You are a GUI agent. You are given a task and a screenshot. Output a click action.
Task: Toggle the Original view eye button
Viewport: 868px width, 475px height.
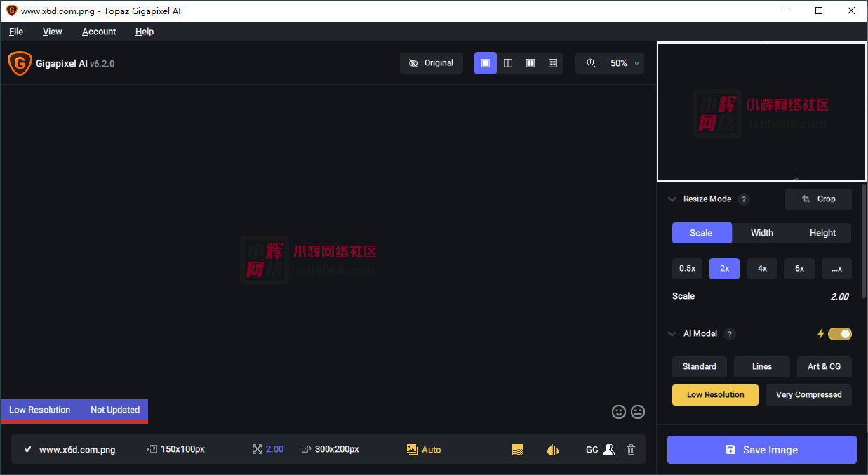(432, 63)
